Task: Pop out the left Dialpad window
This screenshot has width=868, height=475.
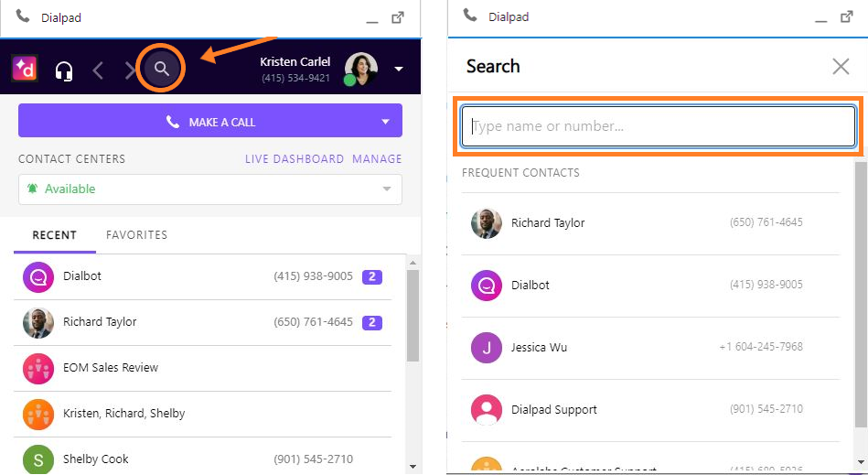Action: coord(398,17)
